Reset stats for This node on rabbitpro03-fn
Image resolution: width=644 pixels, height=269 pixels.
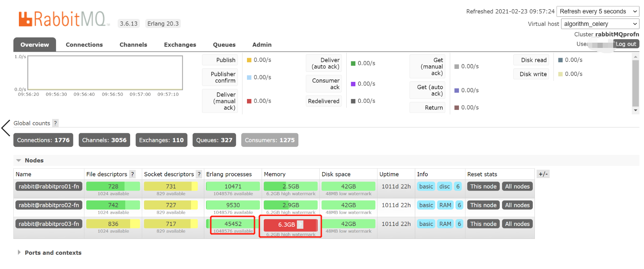tap(483, 224)
